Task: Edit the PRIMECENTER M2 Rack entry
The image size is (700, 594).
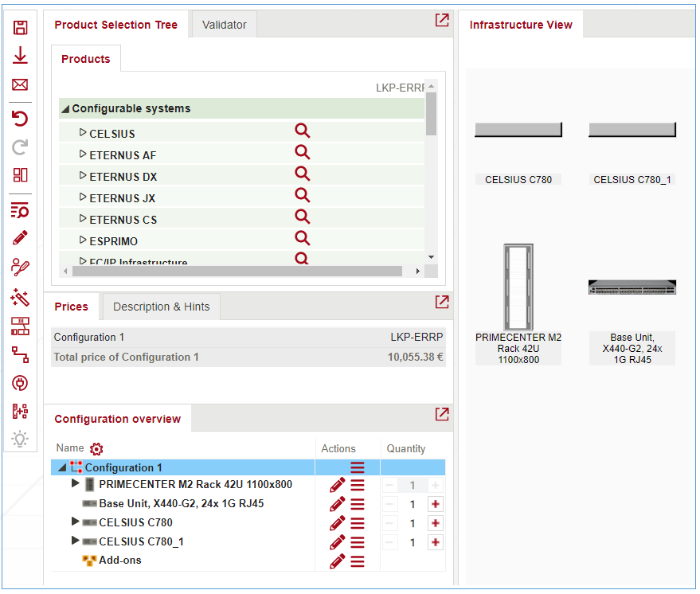Action: [x=337, y=485]
